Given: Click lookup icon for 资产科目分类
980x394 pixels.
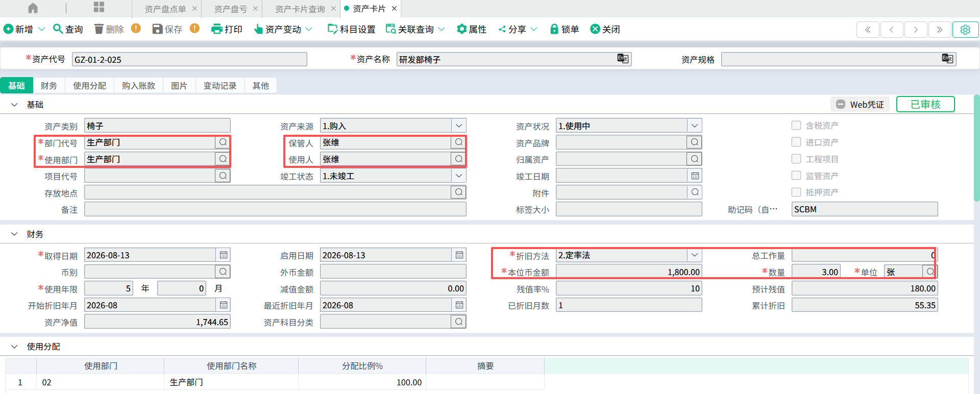Looking at the screenshot, I should [458, 322].
